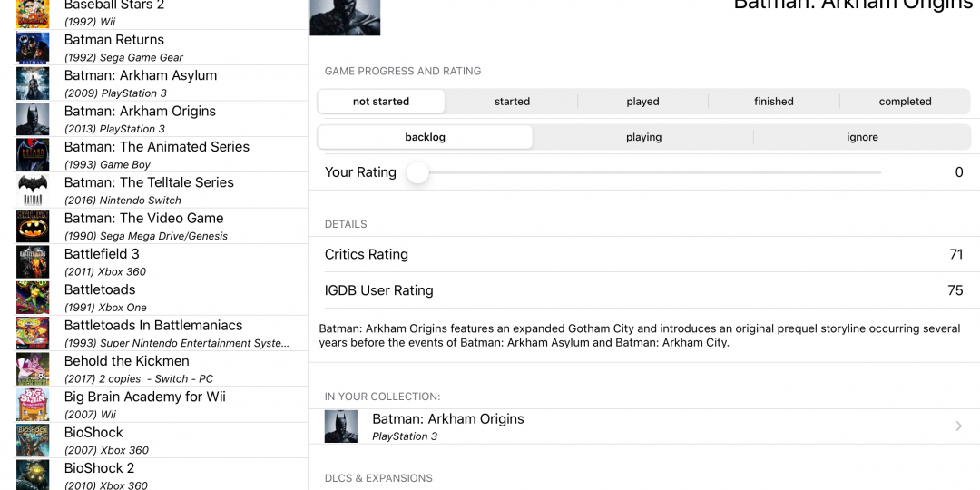Set game progress to completed
Screen dimensions: 980x490
[x=905, y=102]
